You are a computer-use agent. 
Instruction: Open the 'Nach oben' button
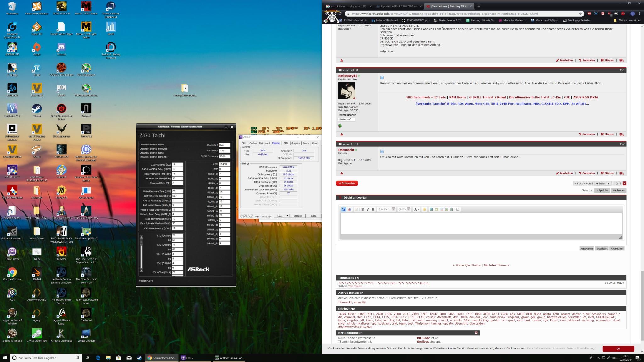619,190
